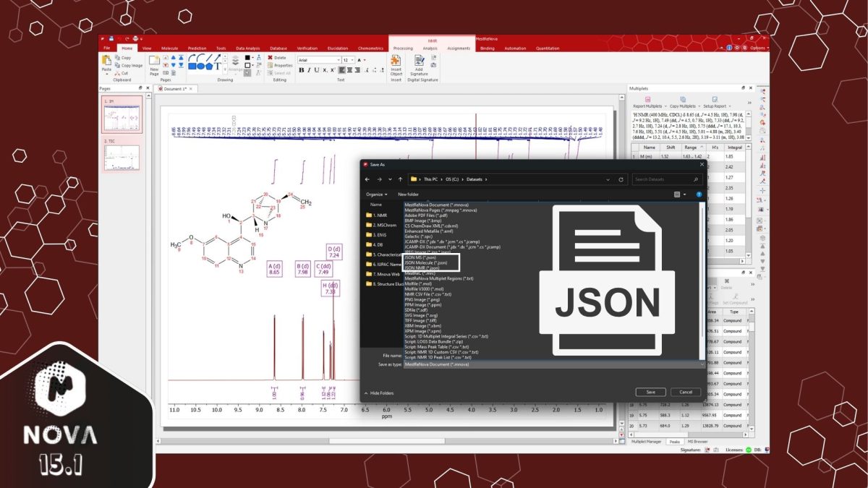Open the Organize dropdown menu
The image size is (868, 488).
(376, 194)
